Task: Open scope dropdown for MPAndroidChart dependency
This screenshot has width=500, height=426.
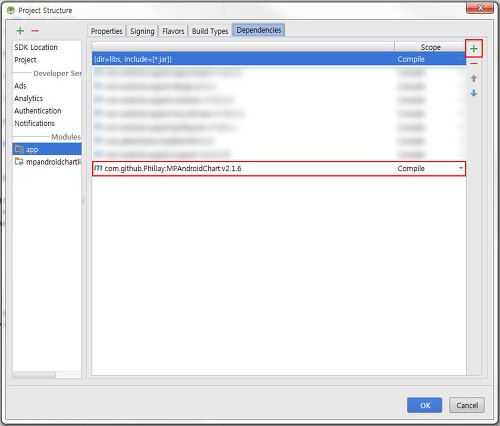Action: click(x=461, y=168)
